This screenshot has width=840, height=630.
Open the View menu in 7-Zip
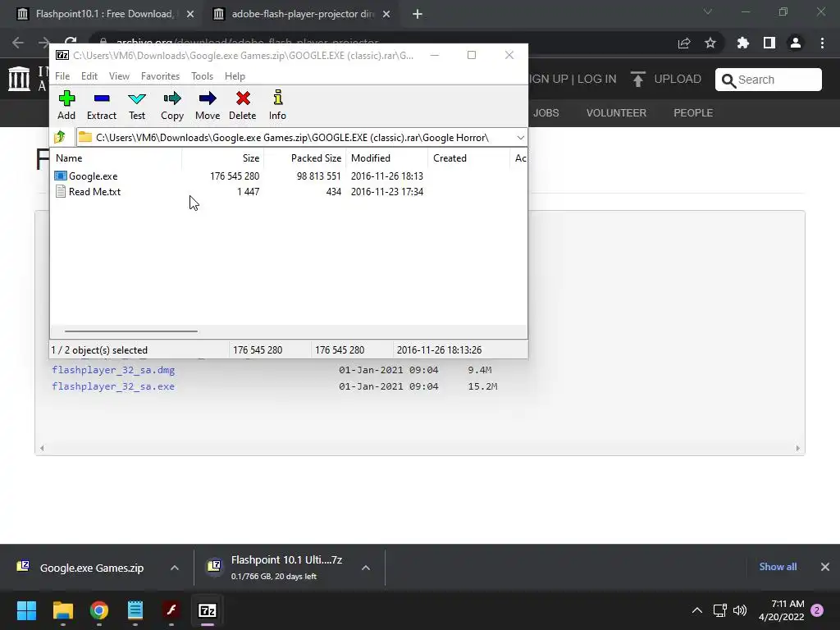(x=120, y=76)
